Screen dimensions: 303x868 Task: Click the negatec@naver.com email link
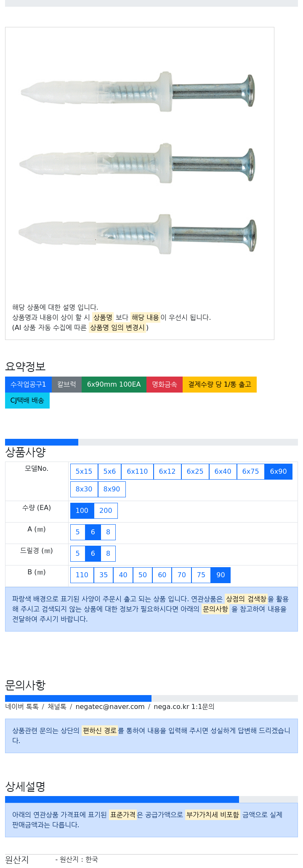110,707
